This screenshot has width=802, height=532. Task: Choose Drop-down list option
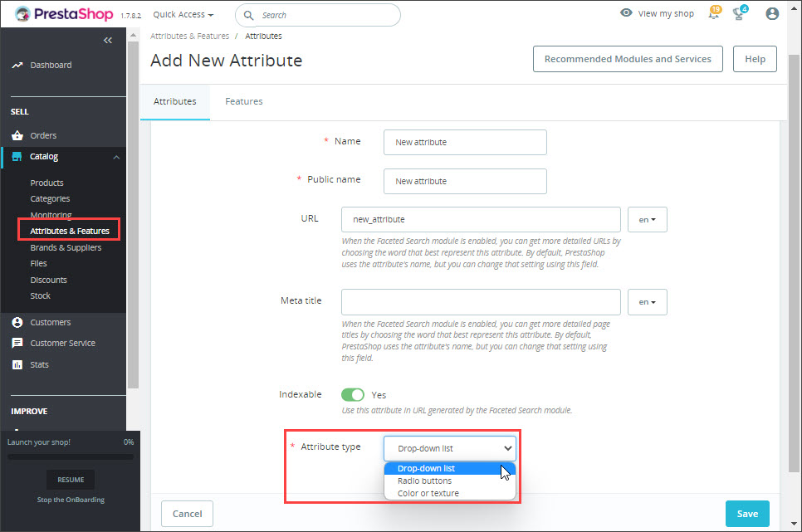coord(450,468)
